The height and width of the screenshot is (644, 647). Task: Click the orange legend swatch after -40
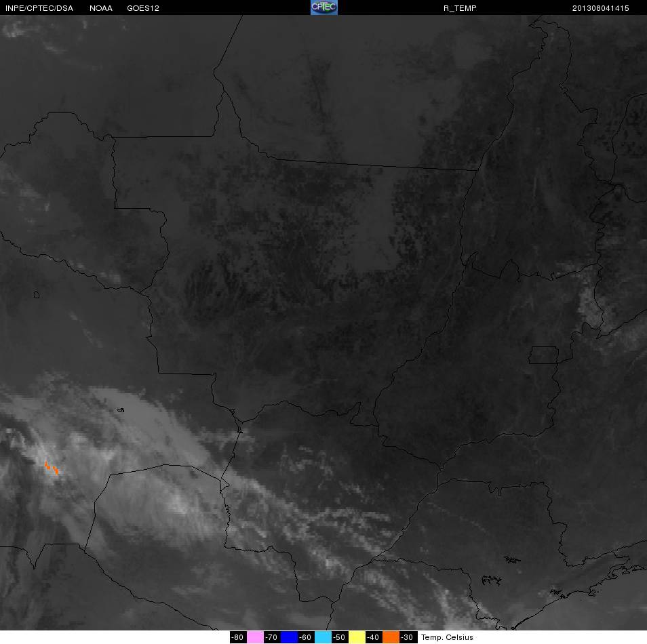click(391, 637)
